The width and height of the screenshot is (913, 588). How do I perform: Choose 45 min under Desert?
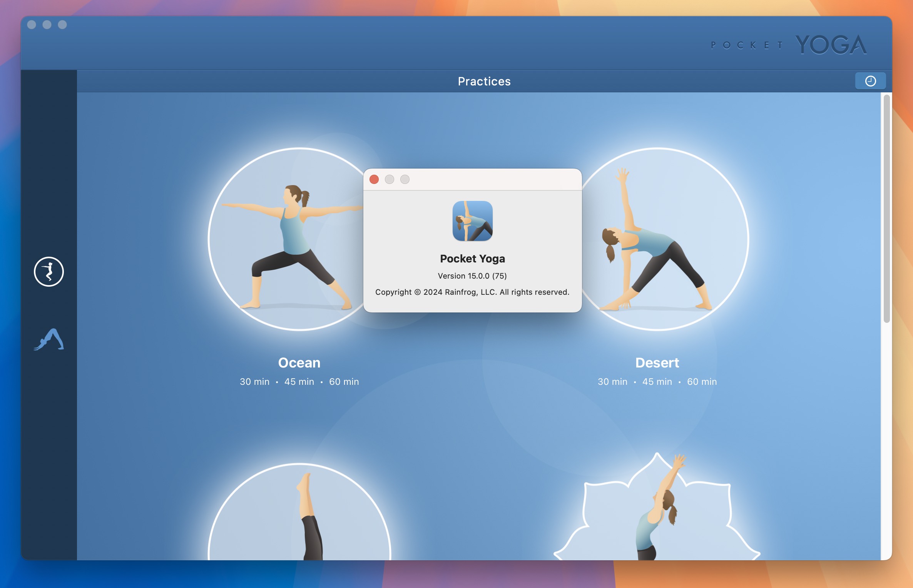[x=657, y=382]
